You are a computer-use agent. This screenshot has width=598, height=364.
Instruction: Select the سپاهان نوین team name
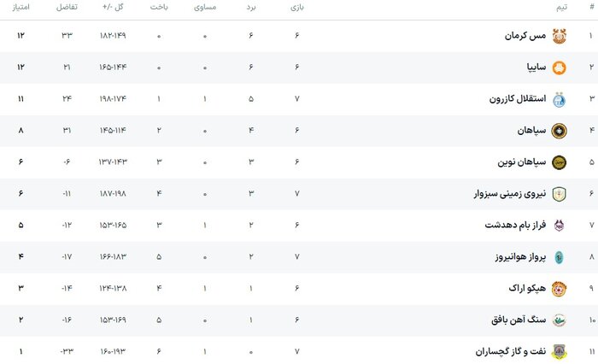(x=516, y=162)
